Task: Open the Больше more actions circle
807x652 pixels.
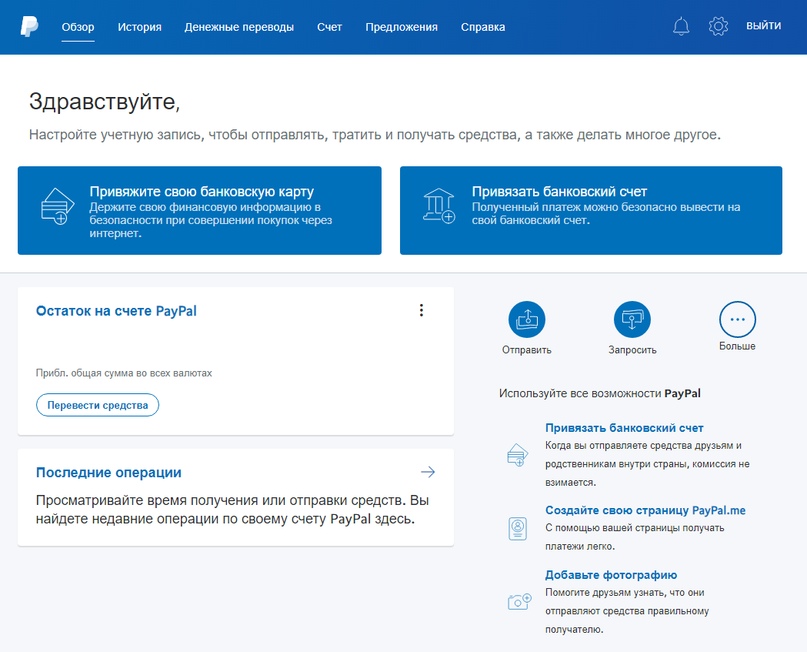Action: click(737, 320)
